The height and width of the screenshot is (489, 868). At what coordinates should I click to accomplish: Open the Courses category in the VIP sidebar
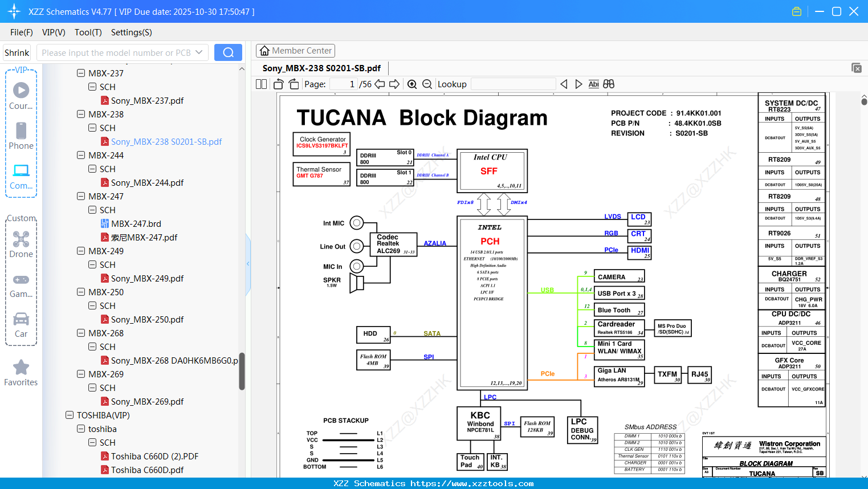click(21, 96)
